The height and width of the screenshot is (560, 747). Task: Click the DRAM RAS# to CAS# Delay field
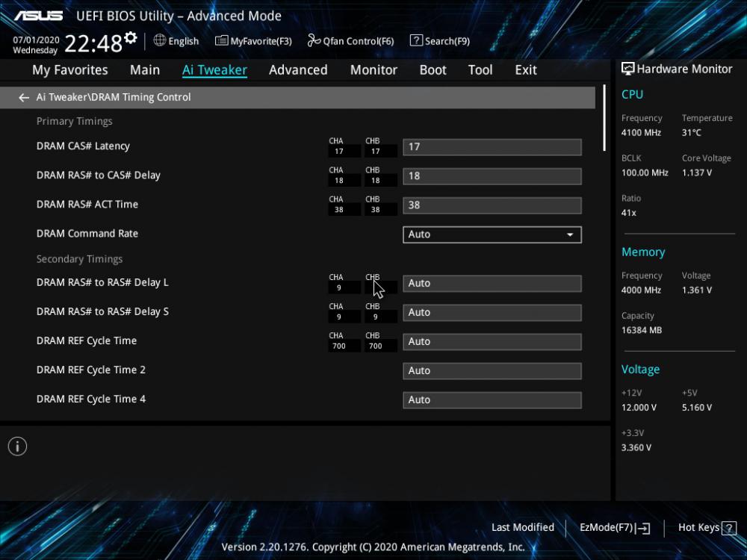click(492, 176)
